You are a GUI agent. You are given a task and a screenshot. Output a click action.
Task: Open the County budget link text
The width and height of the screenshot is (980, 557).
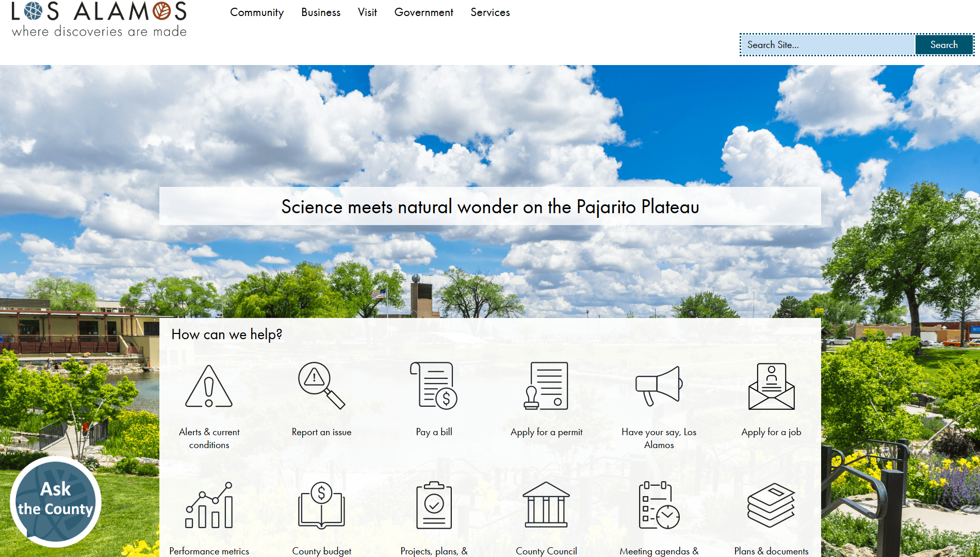321,551
